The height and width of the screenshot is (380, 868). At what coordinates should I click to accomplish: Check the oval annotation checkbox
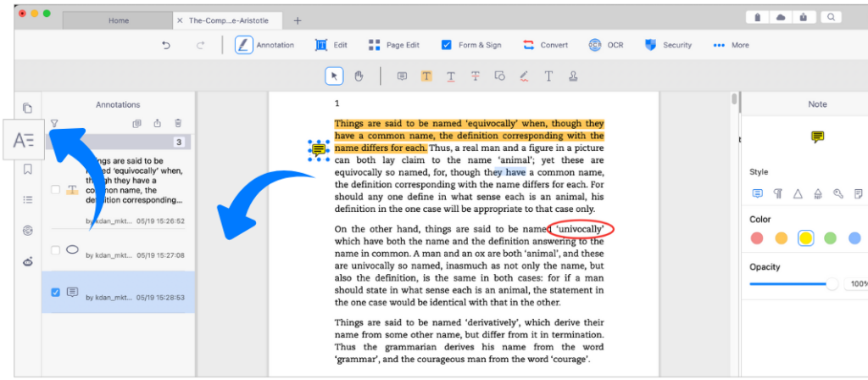click(55, 250)
